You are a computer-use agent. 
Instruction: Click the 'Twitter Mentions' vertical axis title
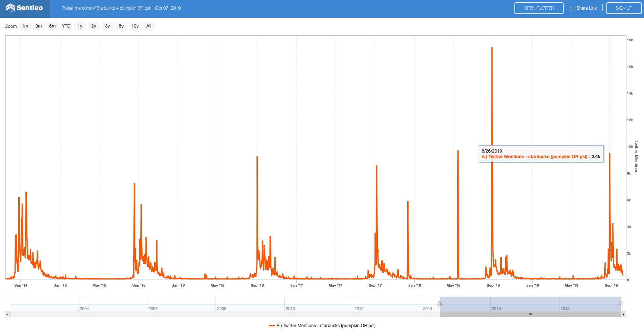click(636, 157)
